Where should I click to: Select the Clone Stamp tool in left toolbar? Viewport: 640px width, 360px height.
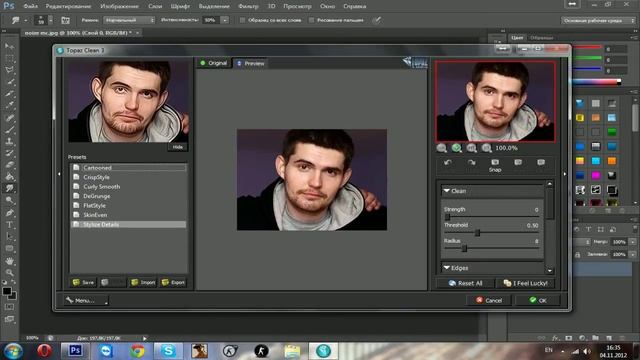9,141
